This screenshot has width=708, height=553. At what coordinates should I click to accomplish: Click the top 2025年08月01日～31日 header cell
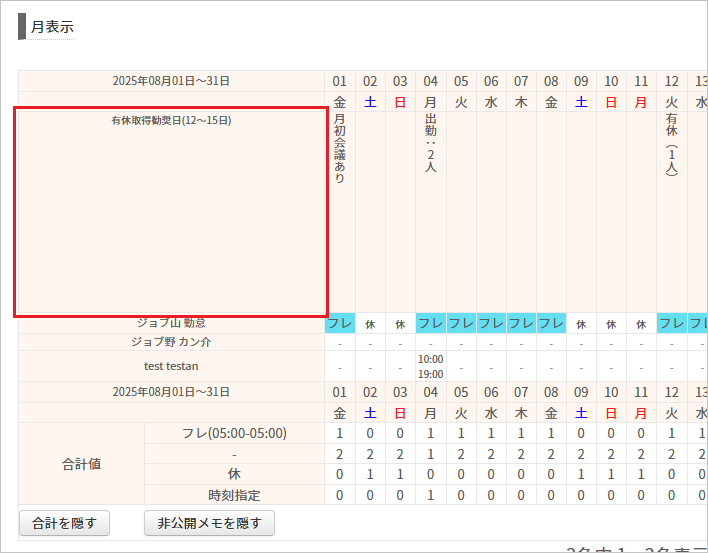(x=171, y=81)
